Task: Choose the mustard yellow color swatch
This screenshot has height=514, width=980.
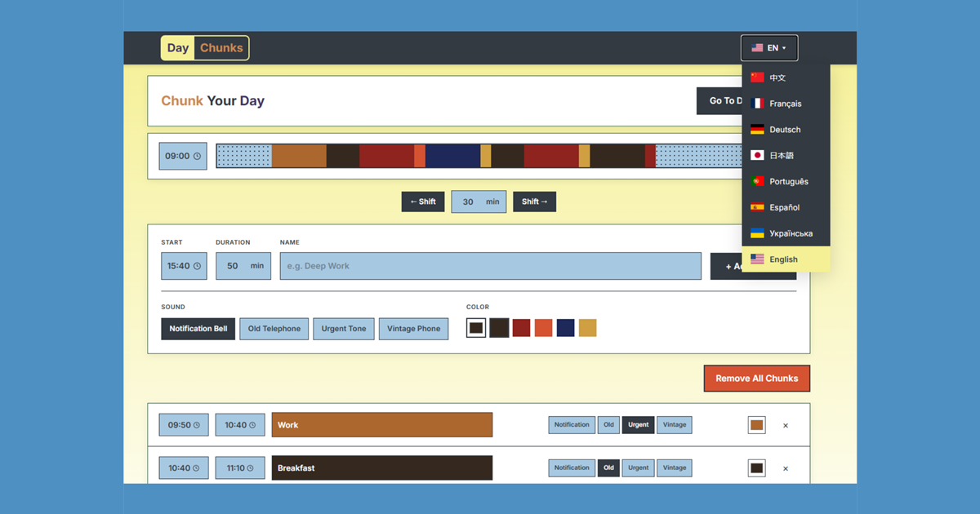Action: click(587, 328)
